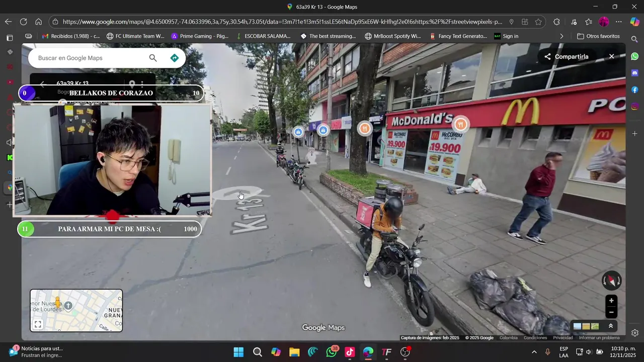
Task: Open the ESCOBAR SALAMA bookmark
Action: 263,36
